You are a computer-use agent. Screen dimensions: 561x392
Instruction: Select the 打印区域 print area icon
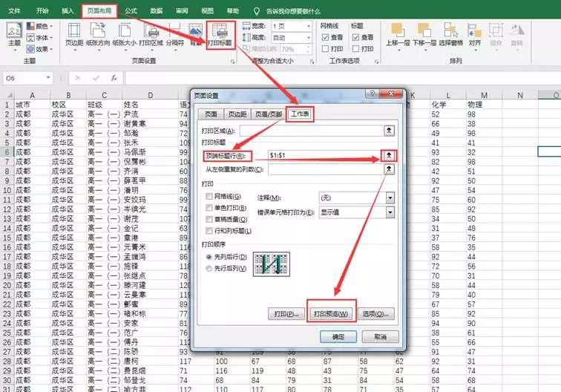[151, 35]
